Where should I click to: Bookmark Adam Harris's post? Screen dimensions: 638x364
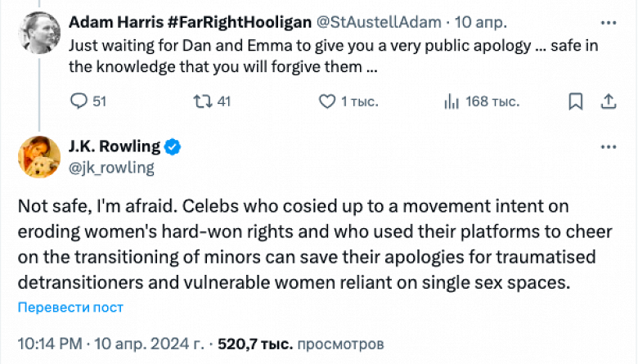point(577,101)
